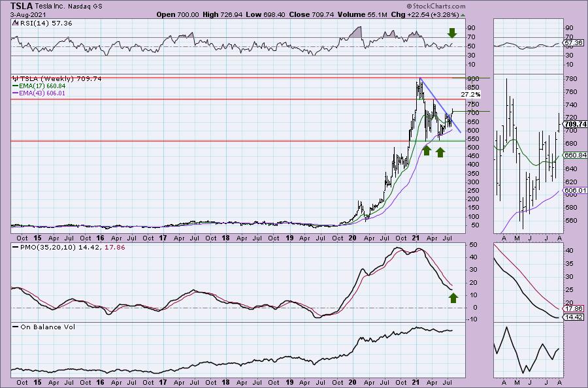
Task: Click the Volume 55.1M value
Action: 362,14
